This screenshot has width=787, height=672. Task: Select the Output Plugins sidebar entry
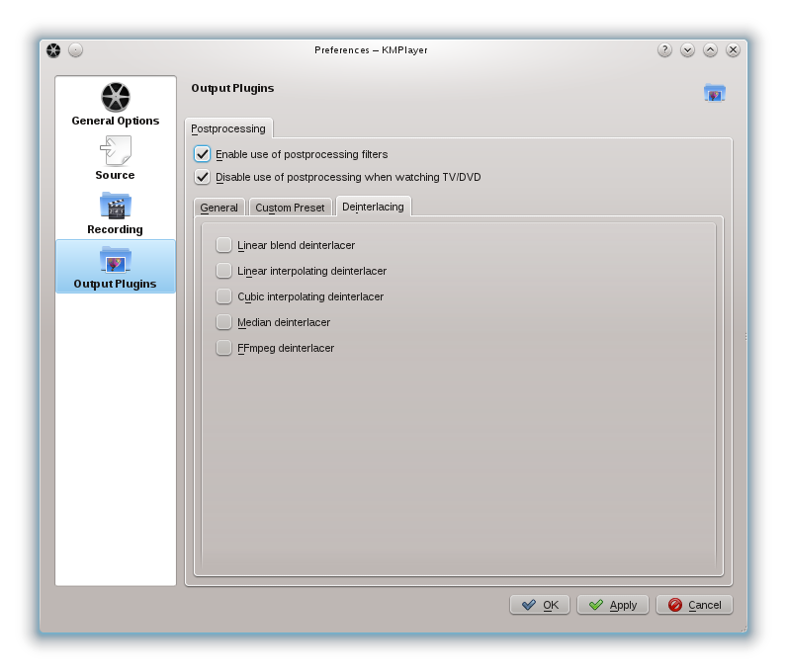[116, 267]
